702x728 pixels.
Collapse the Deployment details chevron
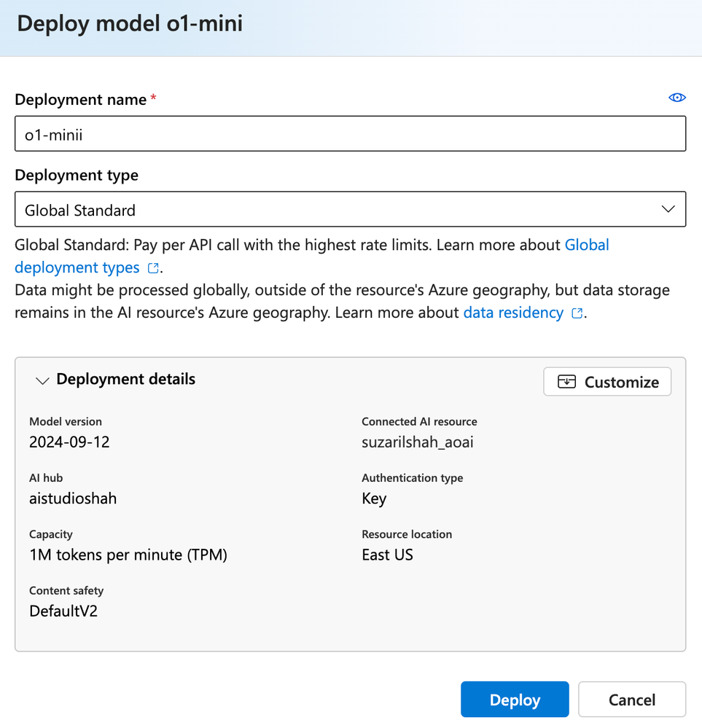point(42,380)
